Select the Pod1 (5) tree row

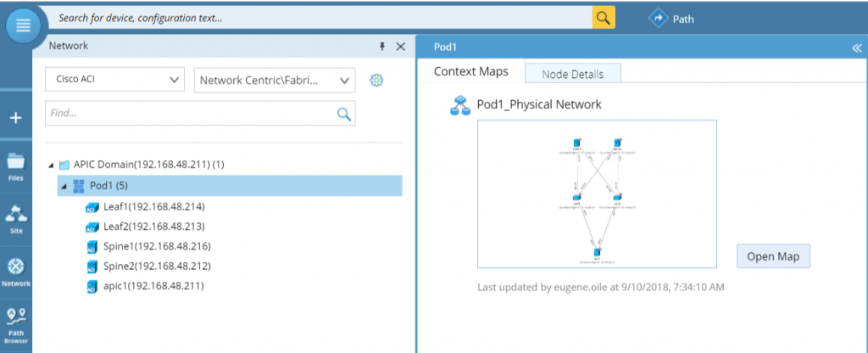(230, 186)
